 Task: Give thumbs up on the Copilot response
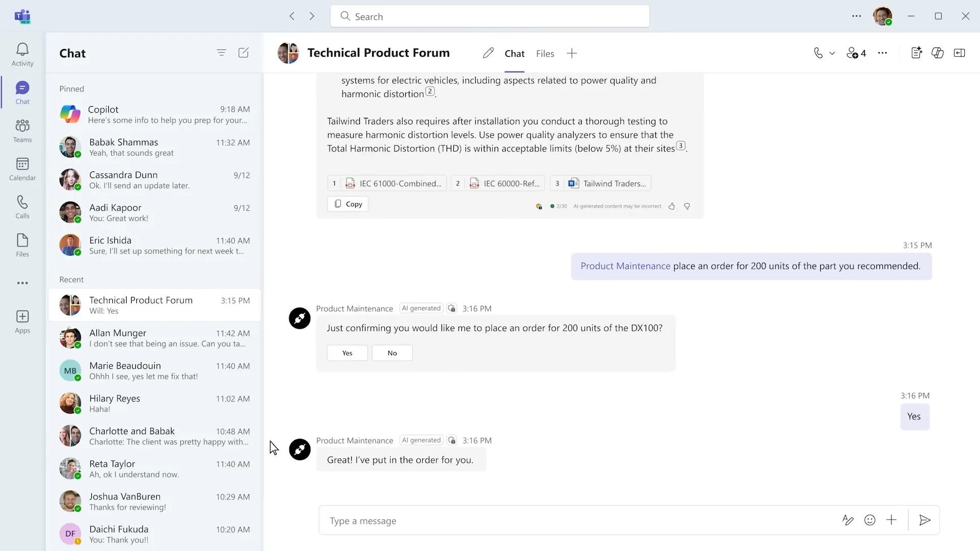pyautogui.click(x=671, y=206)
